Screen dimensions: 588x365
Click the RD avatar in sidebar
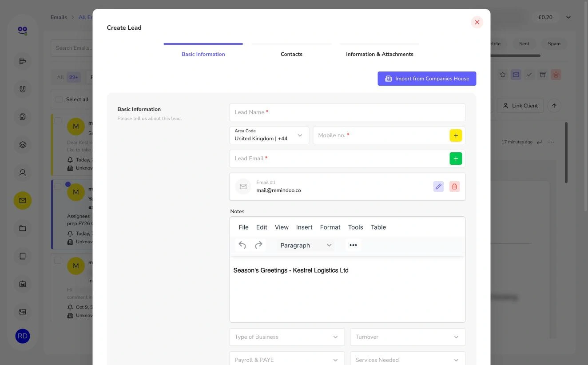pos(23,336)
